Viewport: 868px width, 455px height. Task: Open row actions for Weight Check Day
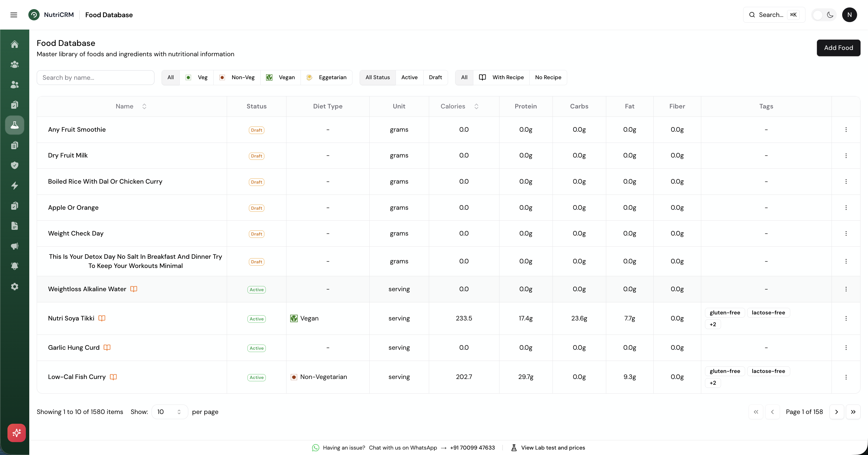[x=846, y=234]
